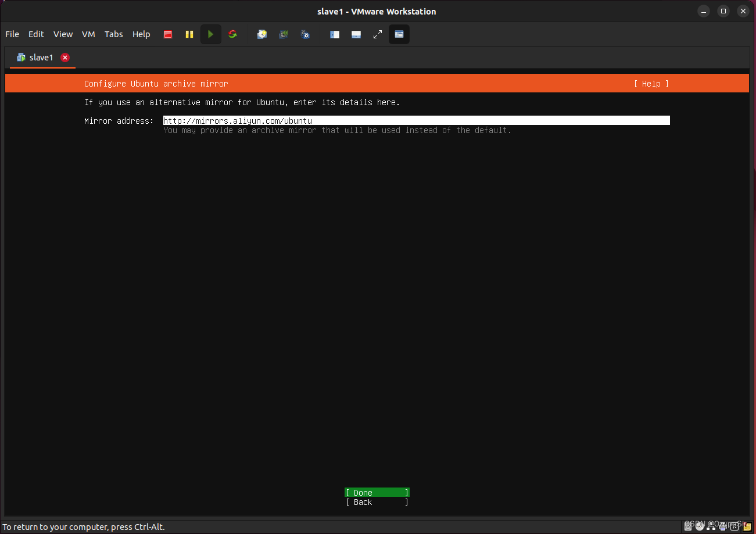Open the View menu
Screen dimensions: 756x534
(x=63, y=34)
